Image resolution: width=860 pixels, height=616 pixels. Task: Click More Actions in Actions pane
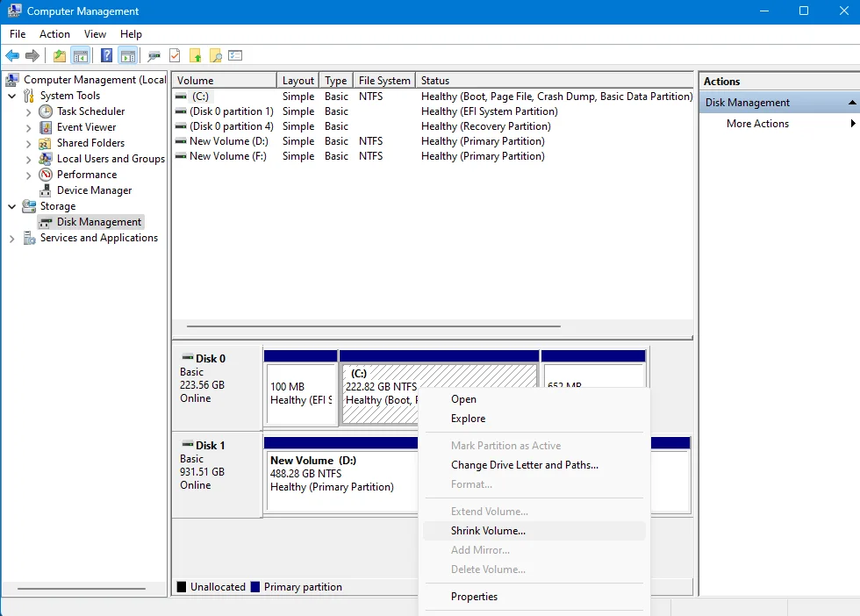(x=757, y=124)
